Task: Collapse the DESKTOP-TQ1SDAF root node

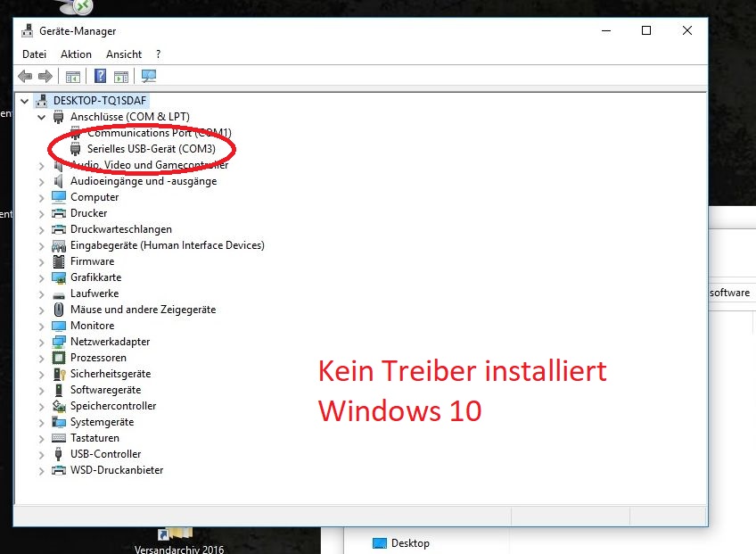Action: (24, 101)
